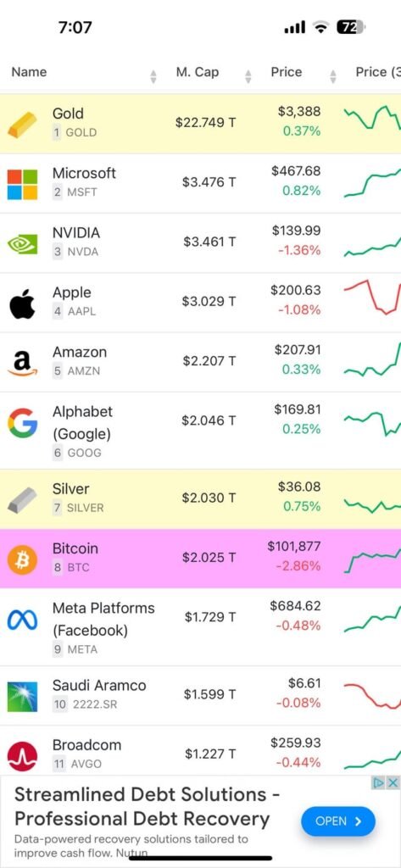Open the Microsoft logo icon
This screenshot has width=401, height=868.
pos(22,184)
